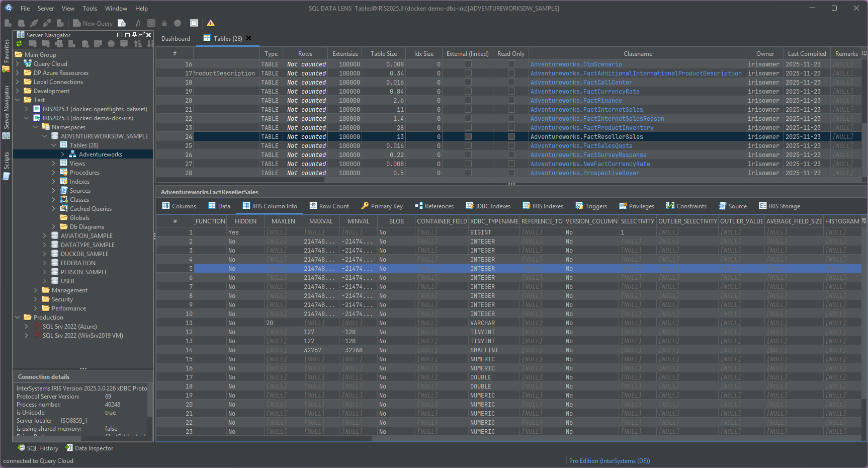Click the column info grid's horizontal scrollbar
The height and width of the screenshot is (468, 868).
point(264,439)
